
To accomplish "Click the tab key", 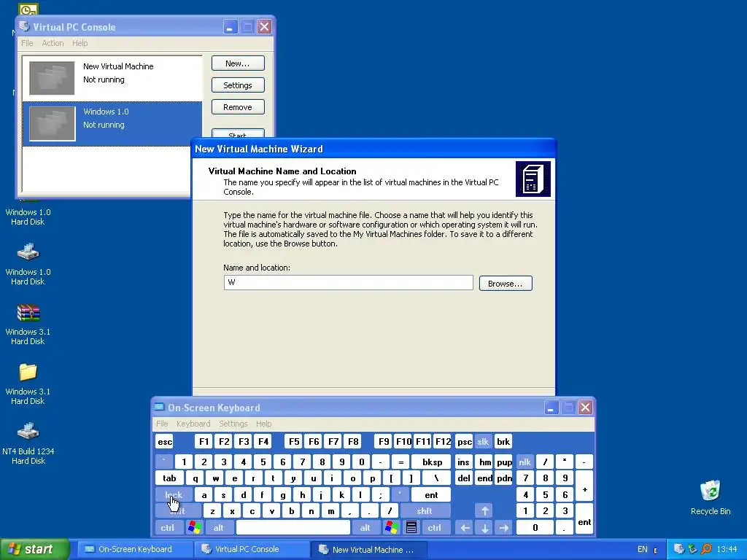I will coord(169,478).
